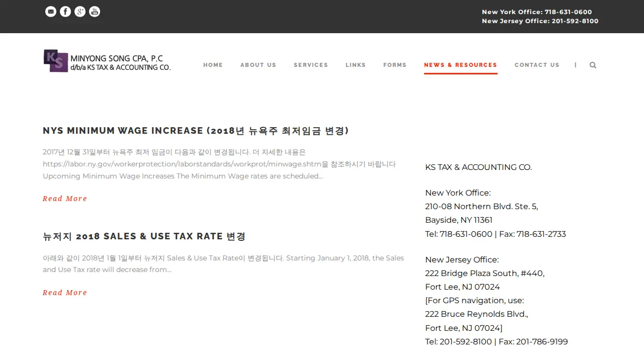
Task: Click the 222 Bridge Plaza South, #440 address
Action: point(485,274)
